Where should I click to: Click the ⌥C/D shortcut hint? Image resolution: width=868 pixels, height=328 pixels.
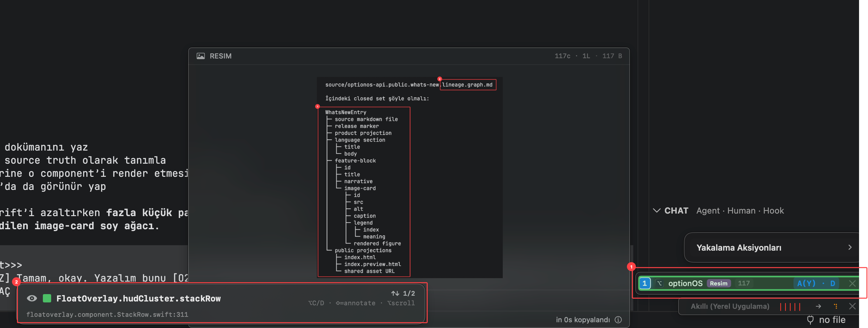[316, 303]
